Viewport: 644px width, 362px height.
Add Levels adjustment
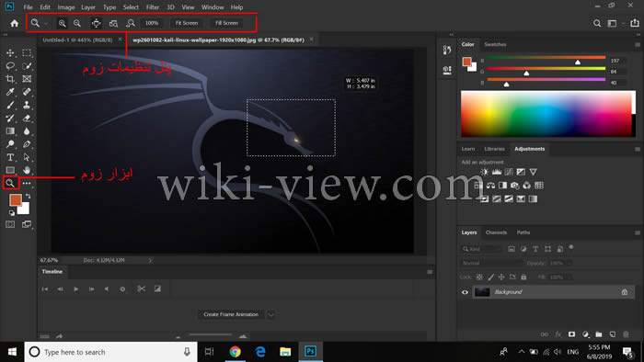pyautogui.click(x=497, y=172)
